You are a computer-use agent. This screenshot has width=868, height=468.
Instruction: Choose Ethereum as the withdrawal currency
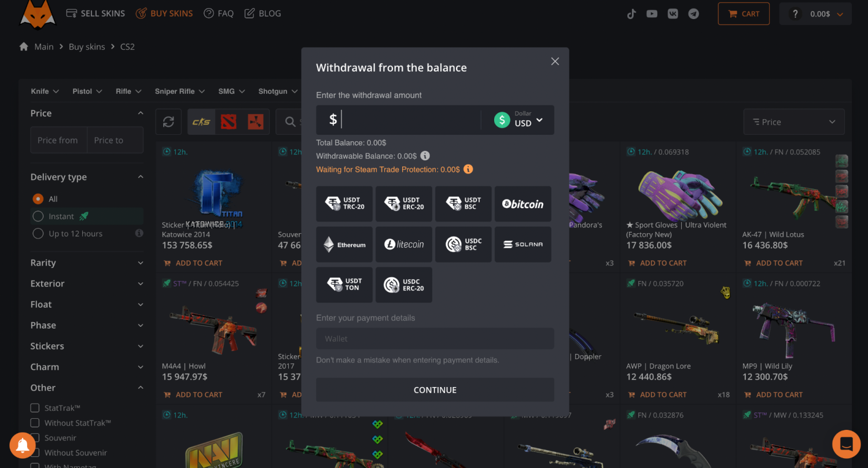(344, 244)
